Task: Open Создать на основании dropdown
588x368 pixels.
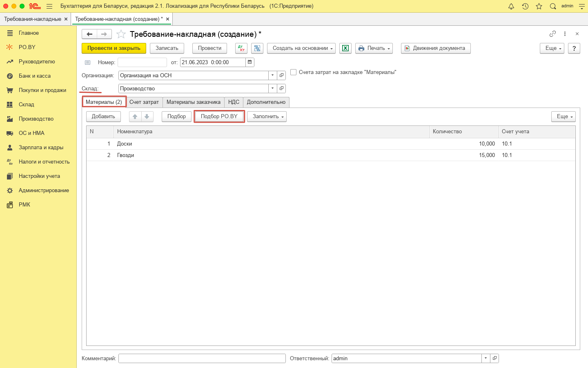Action: [x=301, y=48]
